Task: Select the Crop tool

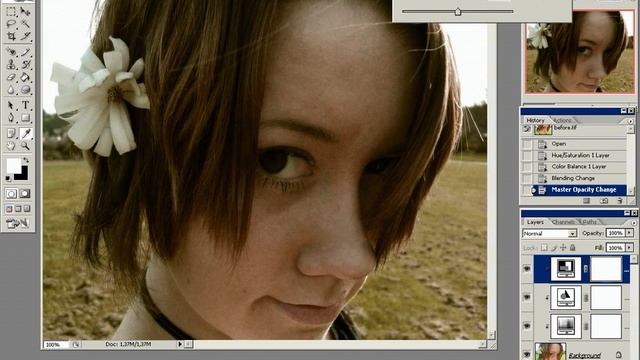Action: (x=11, y=36)
